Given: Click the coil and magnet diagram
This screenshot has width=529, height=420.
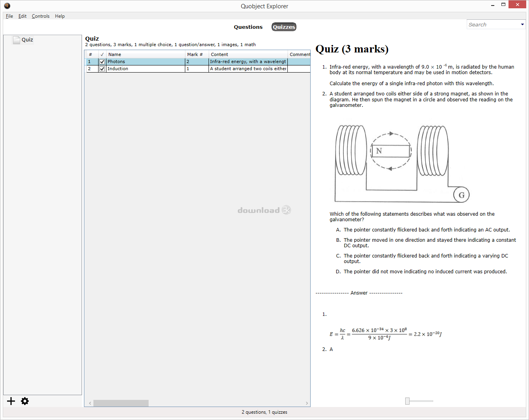Looking at the screenshot, I should point(402,163).
